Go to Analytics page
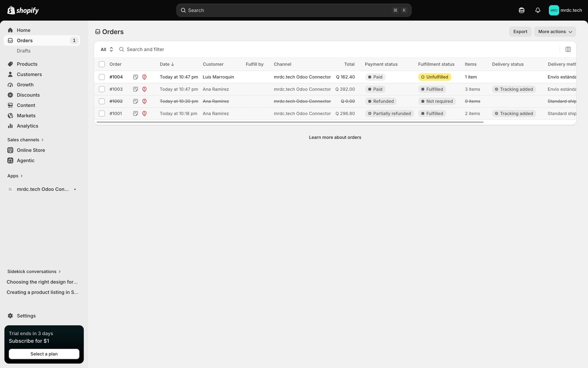Image resolution: width=588 pixels, height=368 pixels. click(28, 126)
